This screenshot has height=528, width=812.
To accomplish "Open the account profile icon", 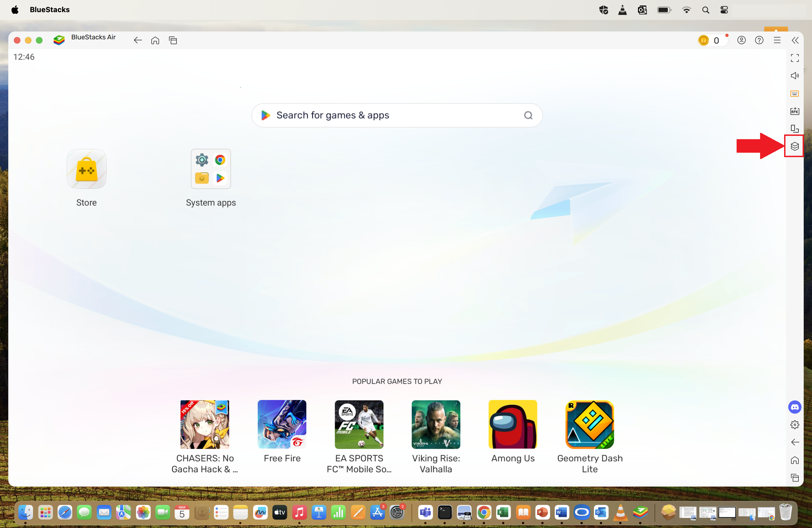I will click(741, 40).
